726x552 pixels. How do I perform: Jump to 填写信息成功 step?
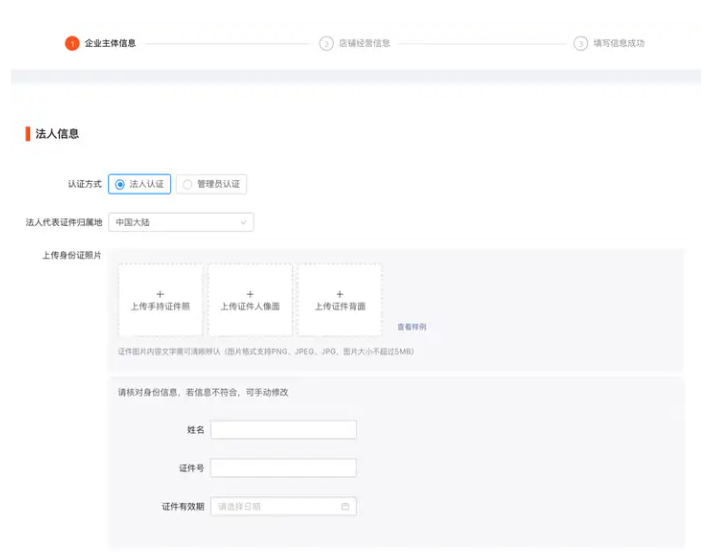click(619, 44)
